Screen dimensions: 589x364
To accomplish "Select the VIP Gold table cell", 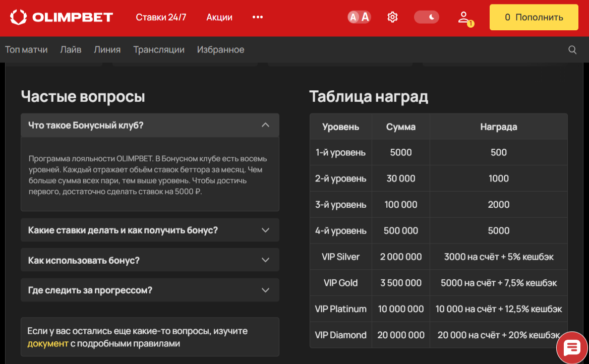I will 341,283.
